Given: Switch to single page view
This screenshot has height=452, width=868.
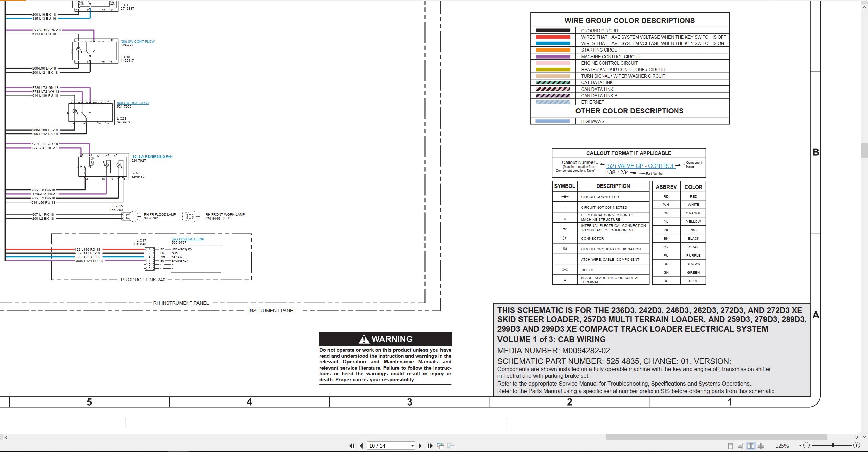Looking at the screenshot, I should (x=731, y=446).
